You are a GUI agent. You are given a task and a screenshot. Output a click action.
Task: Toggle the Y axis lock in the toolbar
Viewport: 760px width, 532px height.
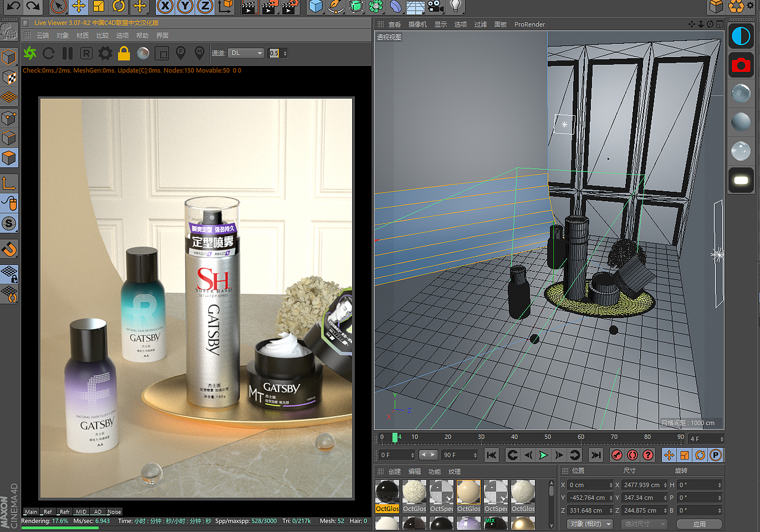[x=184, y=7]
